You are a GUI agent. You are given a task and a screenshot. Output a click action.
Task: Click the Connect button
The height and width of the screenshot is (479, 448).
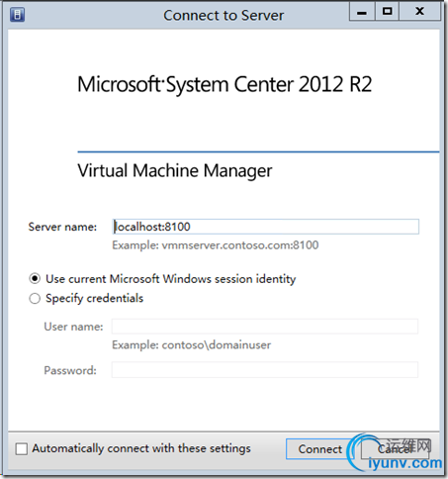click(x=319, y=449)
